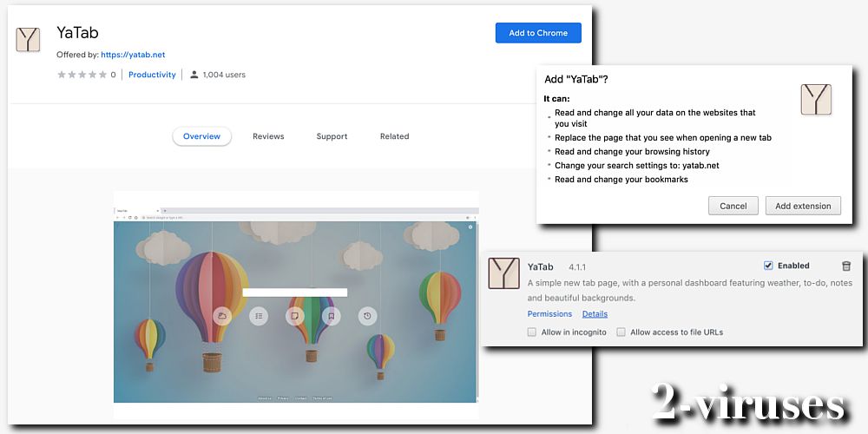Click the "4.1.1" version text
868x434 pixels.
[577, 267]
